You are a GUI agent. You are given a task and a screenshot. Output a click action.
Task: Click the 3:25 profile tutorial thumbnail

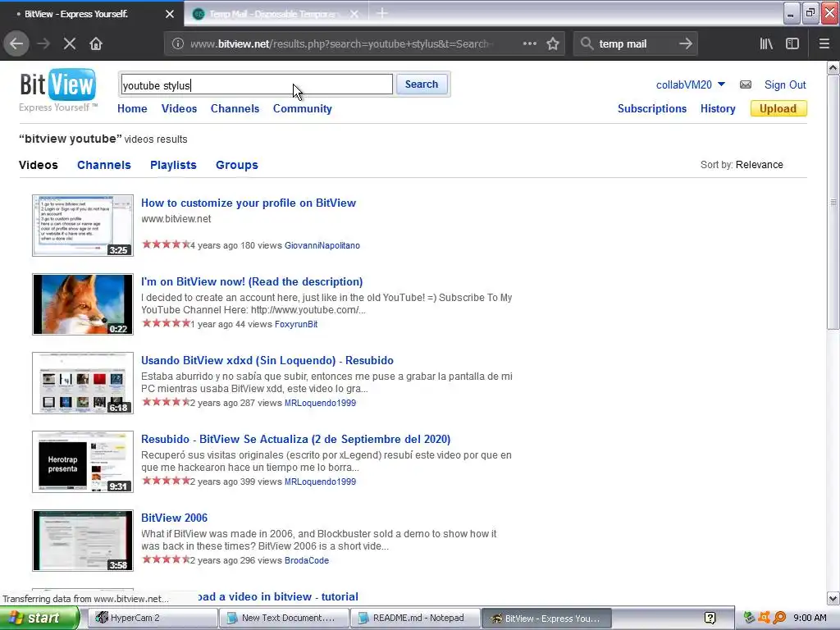click(83, 226)
